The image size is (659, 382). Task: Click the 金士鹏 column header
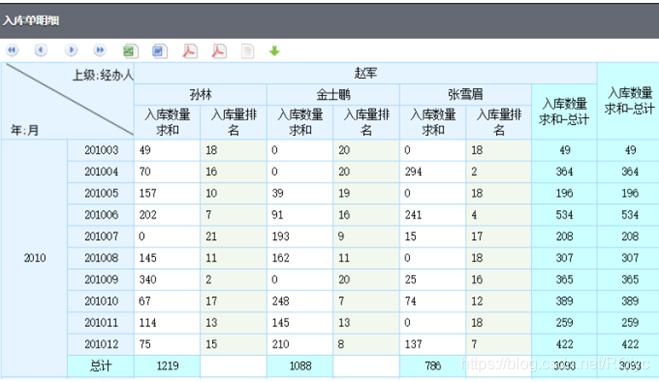(333, 95)
